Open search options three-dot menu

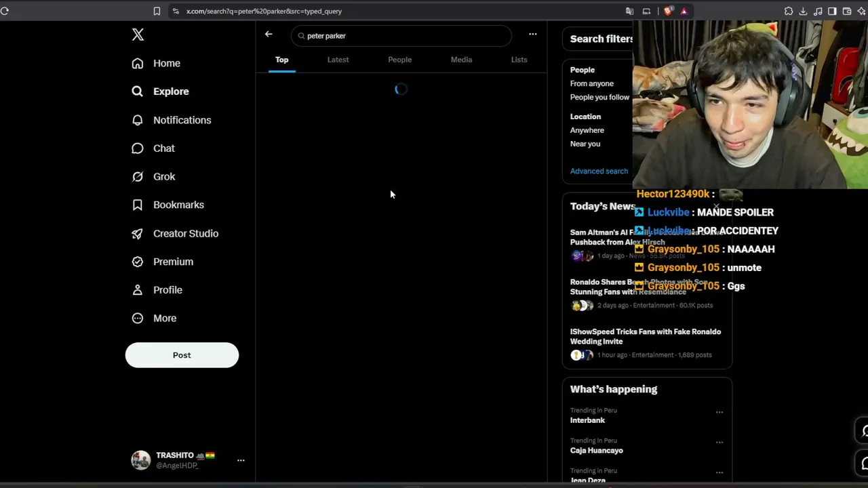pos(533,34)
